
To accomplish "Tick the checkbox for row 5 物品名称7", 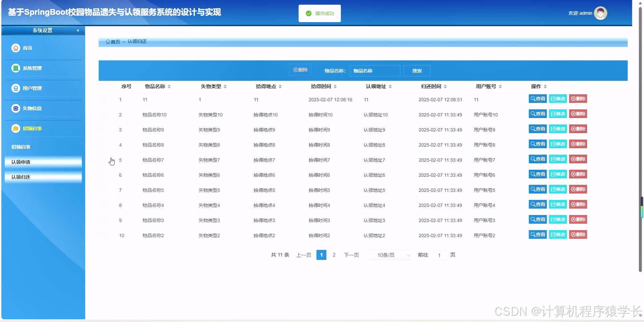I will pyautogui.click(x=103, y=160).
